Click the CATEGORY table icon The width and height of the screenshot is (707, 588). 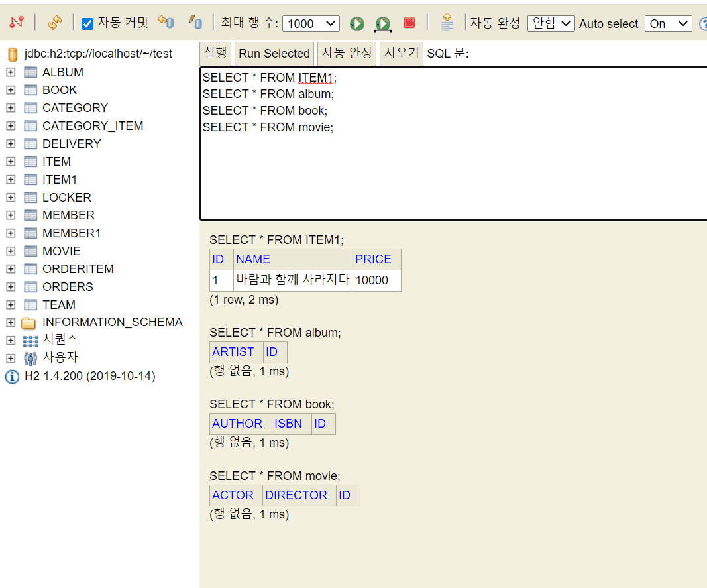[30, 108]
